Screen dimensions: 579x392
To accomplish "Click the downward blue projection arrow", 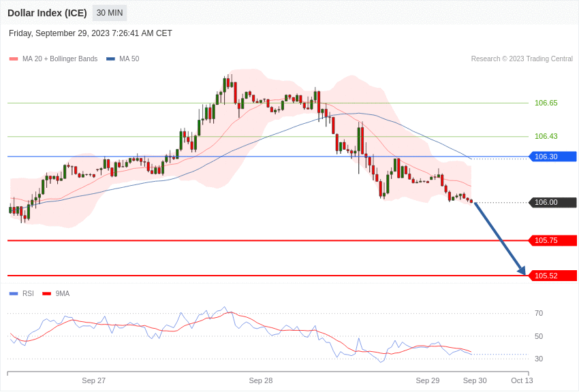I will (501, 238).
